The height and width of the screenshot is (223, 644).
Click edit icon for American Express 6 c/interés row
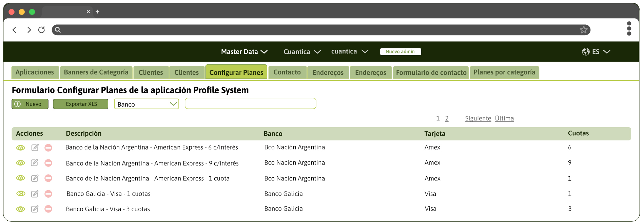coord(35,148)
